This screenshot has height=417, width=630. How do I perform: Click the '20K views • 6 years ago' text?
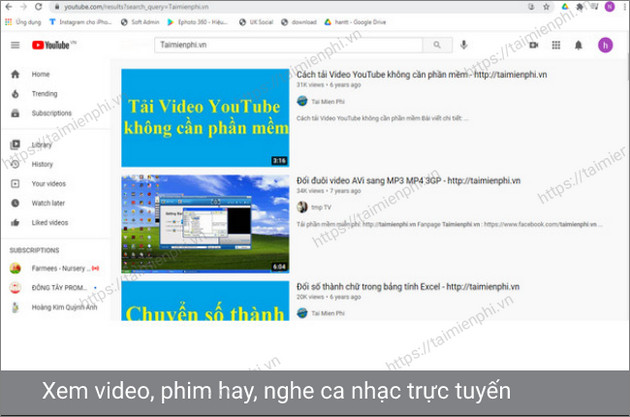pos(329,297)
